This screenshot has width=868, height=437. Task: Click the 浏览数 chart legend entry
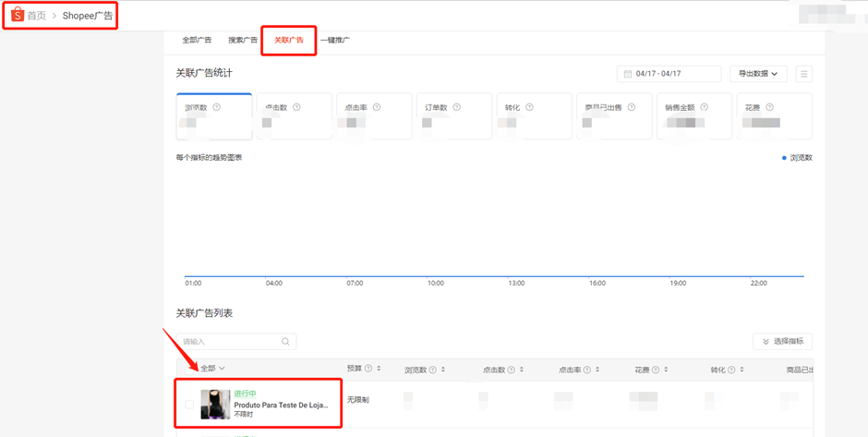point(797,158)
